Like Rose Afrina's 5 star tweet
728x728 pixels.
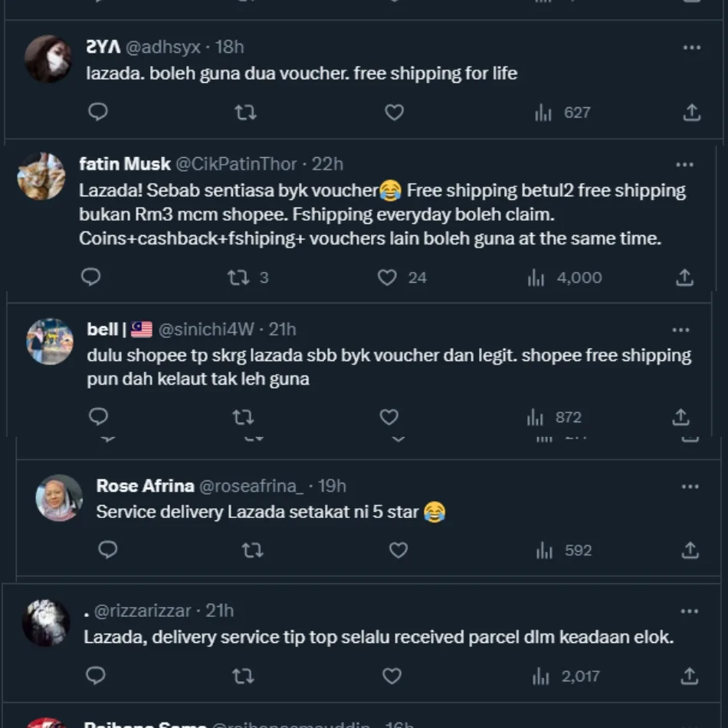pyautogui.click(x=398, y=550)
